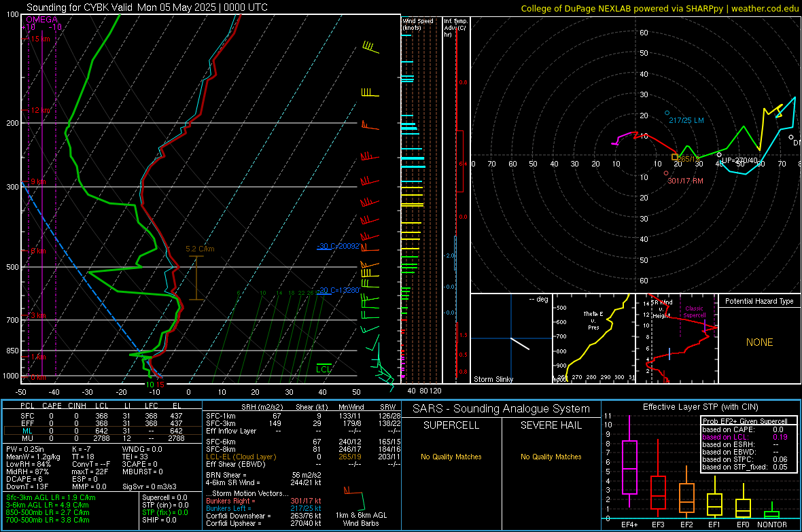The image size is (802, 532).
Task: Click the red Bunkers Right circle on hodograph
Action: (x=665, y=173)
